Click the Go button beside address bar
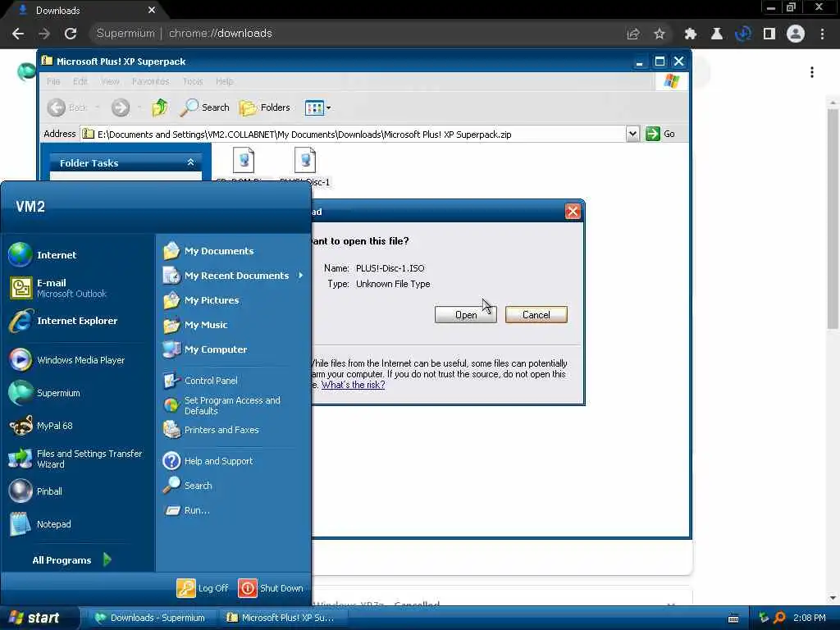The height and width of the screenshot is (630, 840). pos(660,134)
